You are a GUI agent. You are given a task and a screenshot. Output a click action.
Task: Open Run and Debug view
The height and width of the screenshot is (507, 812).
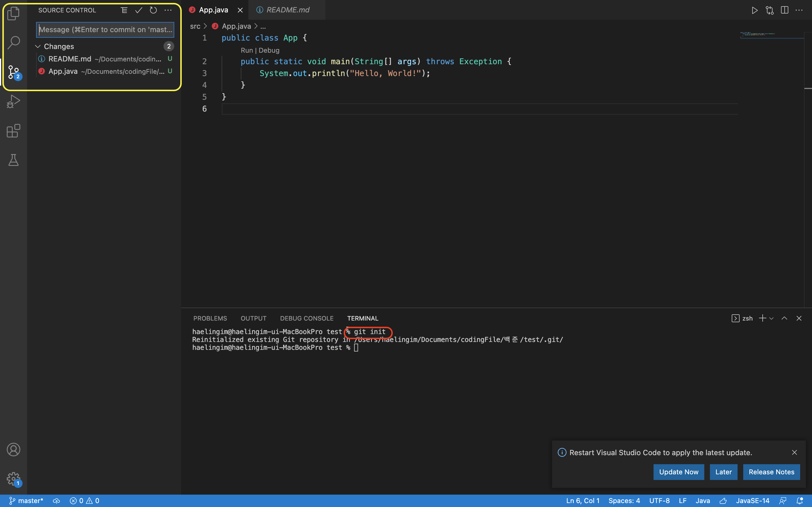coord(14,101)
